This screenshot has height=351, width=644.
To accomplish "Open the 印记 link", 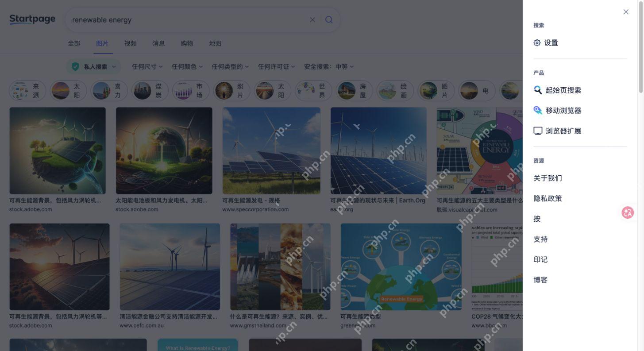I will (540, 259).
